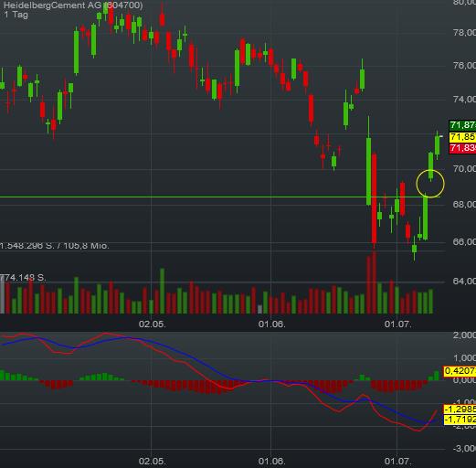476x468 pixels.
Task: Click the MACD value label -1,2985
Action: [x=460, y=409]
